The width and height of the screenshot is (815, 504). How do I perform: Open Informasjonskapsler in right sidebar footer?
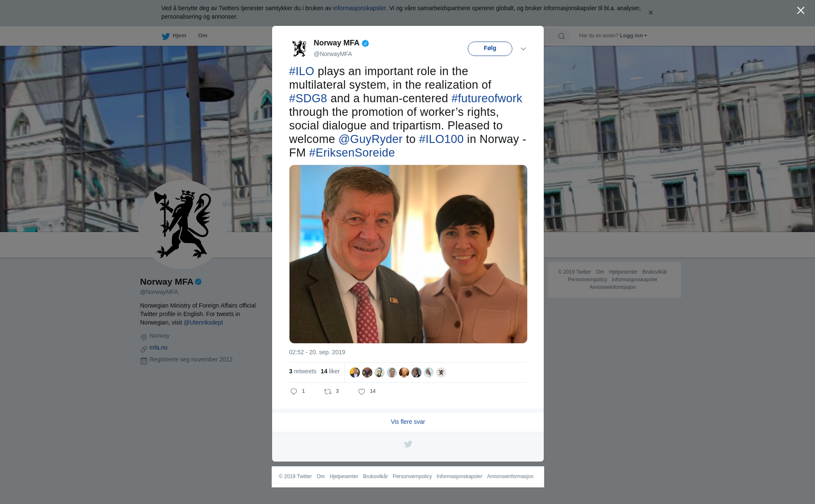(635, 280)
